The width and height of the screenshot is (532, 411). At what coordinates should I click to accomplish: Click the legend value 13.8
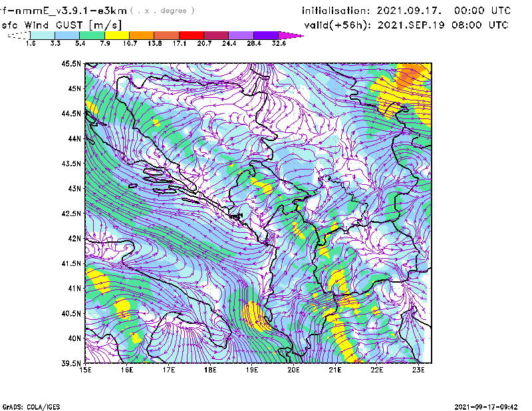pyautogui.click(x=154, y=43)
